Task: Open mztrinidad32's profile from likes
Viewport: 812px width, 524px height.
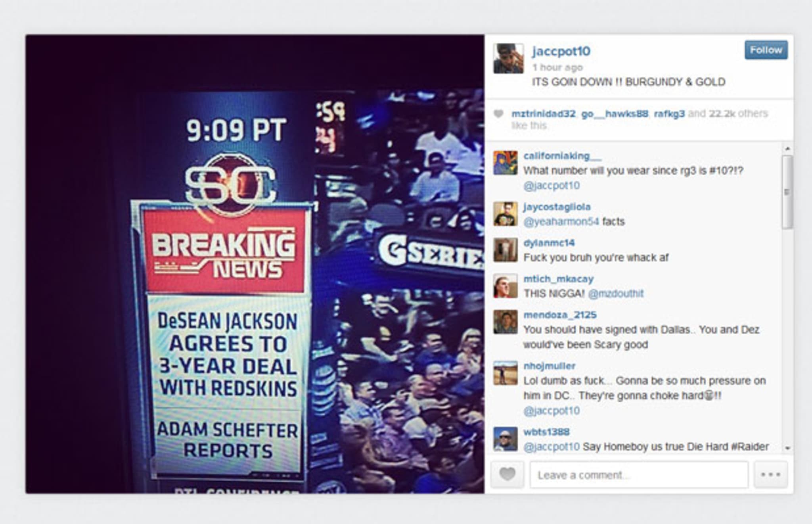Action: (544, 114)
